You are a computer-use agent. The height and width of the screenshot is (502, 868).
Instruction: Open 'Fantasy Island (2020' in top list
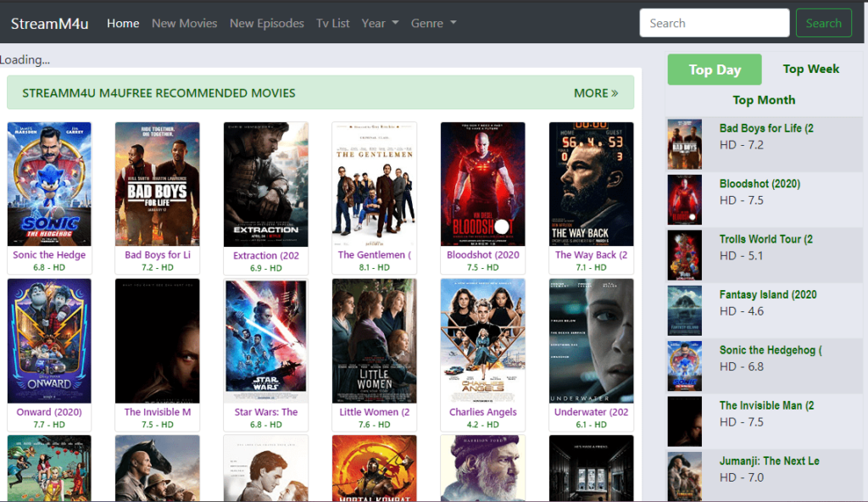(768, 295)
